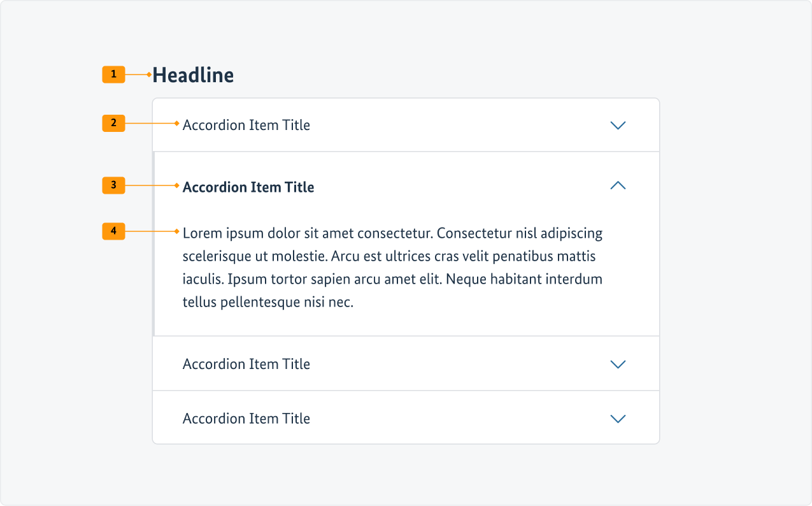Click the diamond marker beside the bold accordion title
Screen dimensions: 812x506
(x=177, y=185)
